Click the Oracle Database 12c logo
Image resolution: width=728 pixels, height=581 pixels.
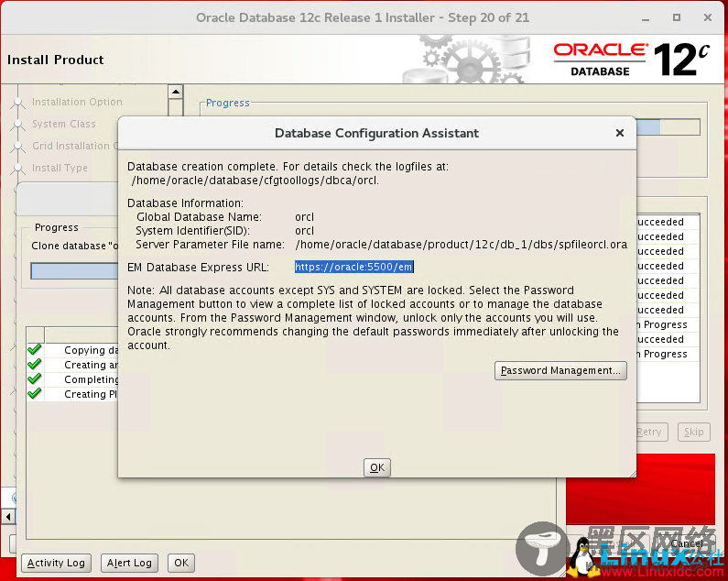coord(632,60)
